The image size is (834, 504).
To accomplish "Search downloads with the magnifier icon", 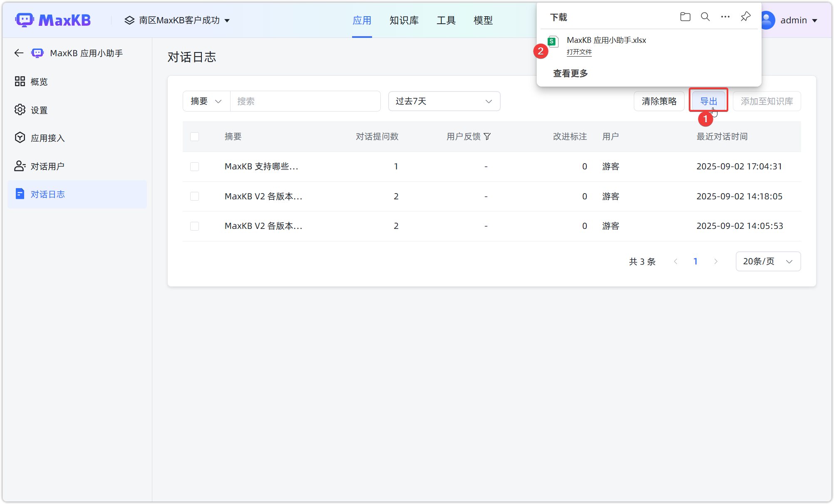I will point(705,17).
